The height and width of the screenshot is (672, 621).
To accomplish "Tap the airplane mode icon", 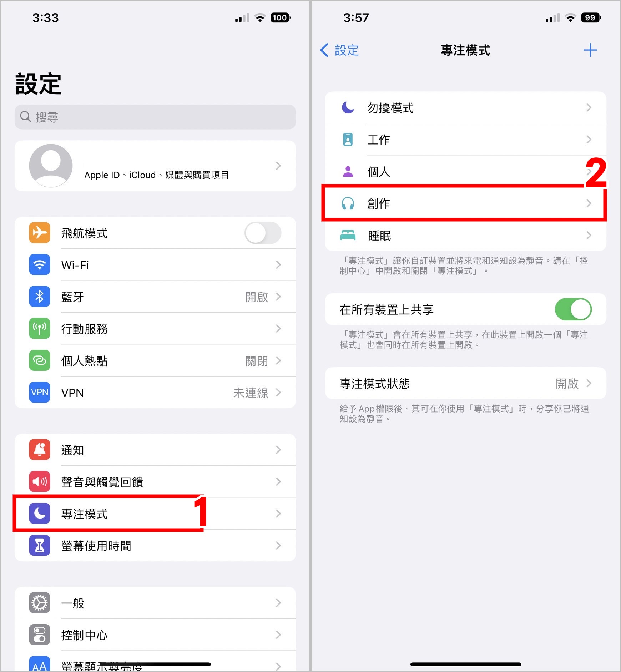I will coord(40,233).
